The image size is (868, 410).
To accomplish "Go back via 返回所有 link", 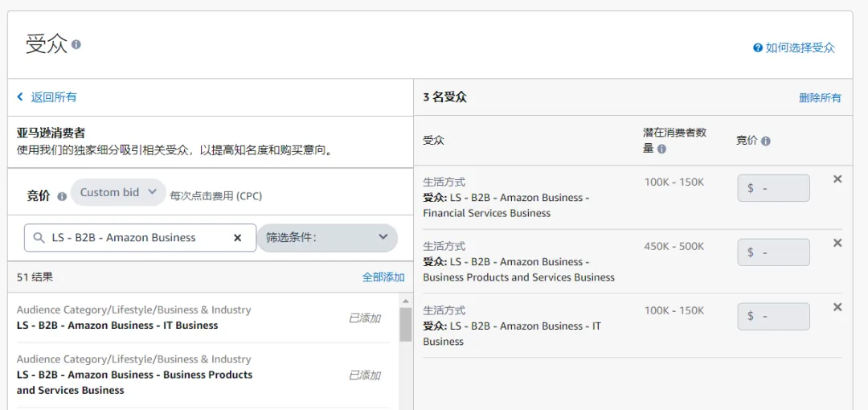I will pyautogui.click(x=47, y=97).
